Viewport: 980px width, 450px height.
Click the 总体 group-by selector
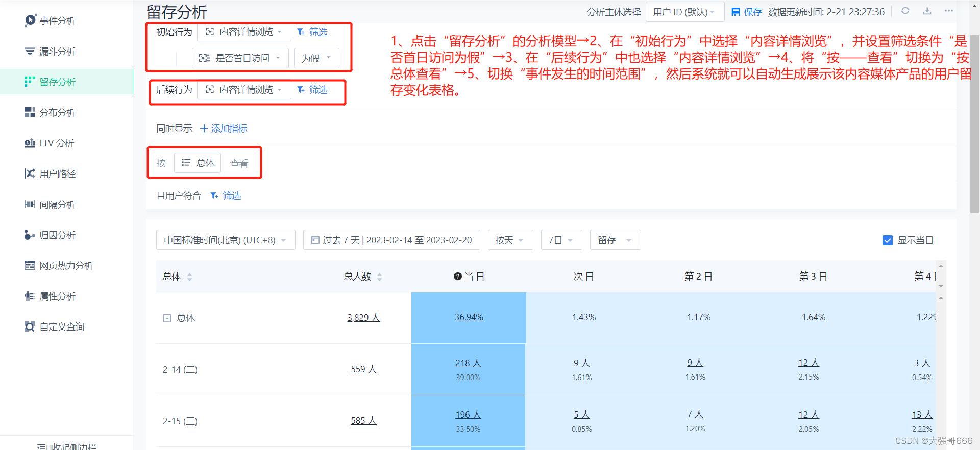(x=198, y=163)
